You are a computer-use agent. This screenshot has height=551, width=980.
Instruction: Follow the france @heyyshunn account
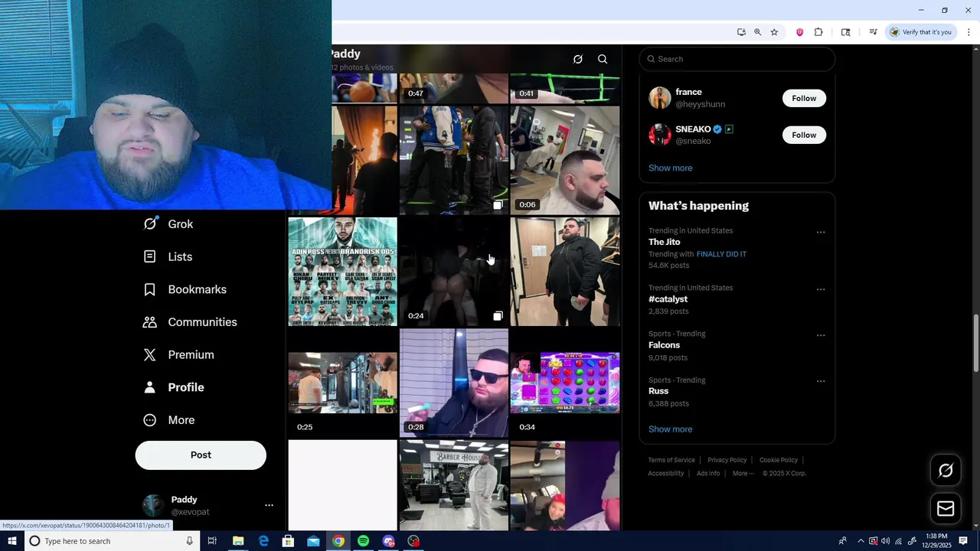804,98
